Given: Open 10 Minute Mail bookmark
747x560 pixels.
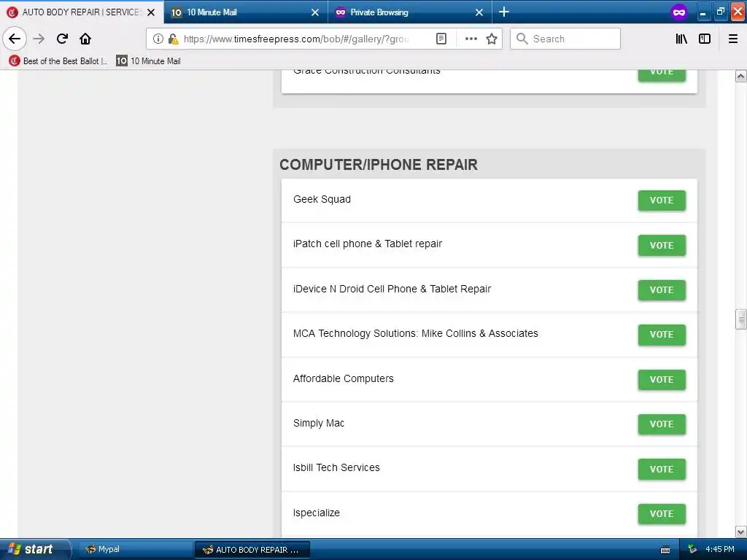Looking at the screenshot, I should (x=148, y=61).
